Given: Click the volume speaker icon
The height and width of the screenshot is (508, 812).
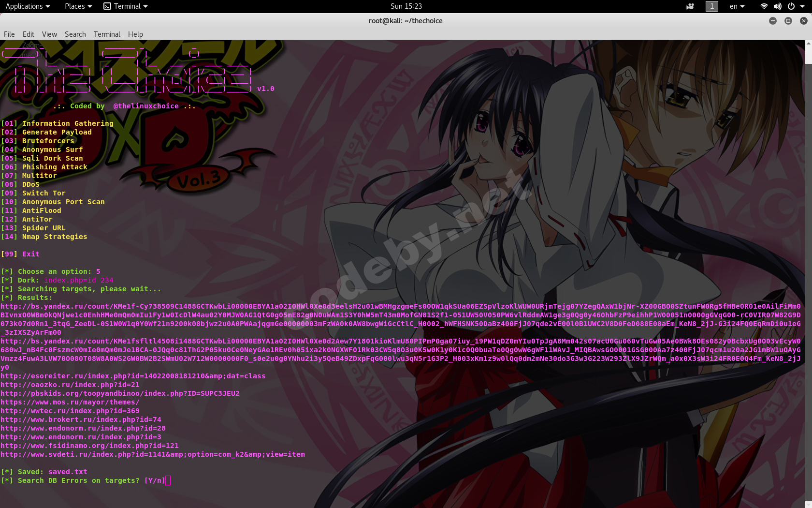Looking at the screenshot, I should coord(777,6).
